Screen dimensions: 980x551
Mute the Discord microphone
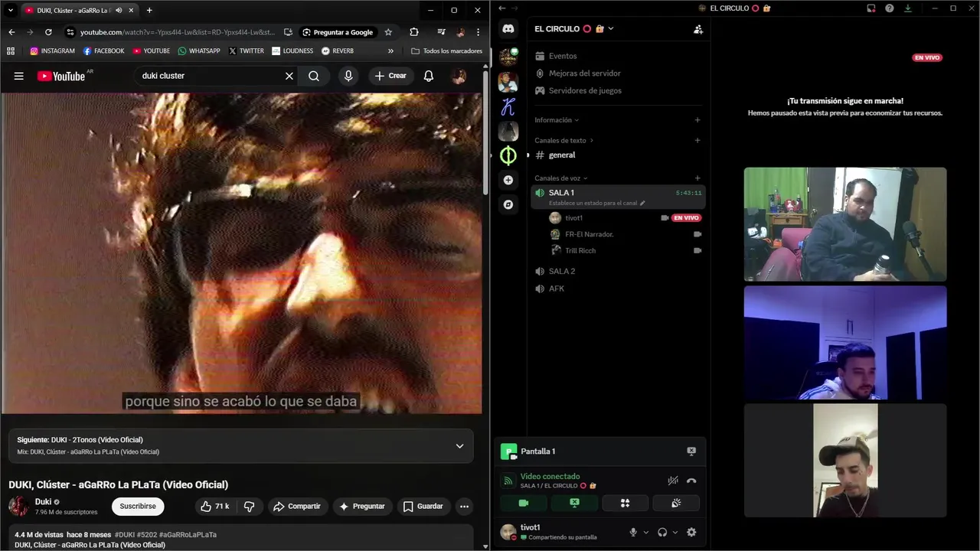coord(633,532)
